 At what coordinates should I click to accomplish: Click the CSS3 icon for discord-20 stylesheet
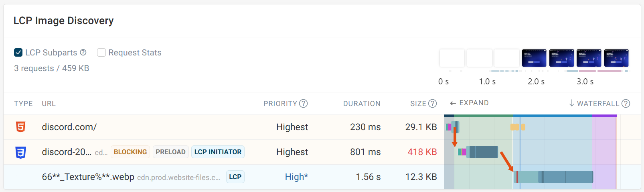(x=20, y=152)
